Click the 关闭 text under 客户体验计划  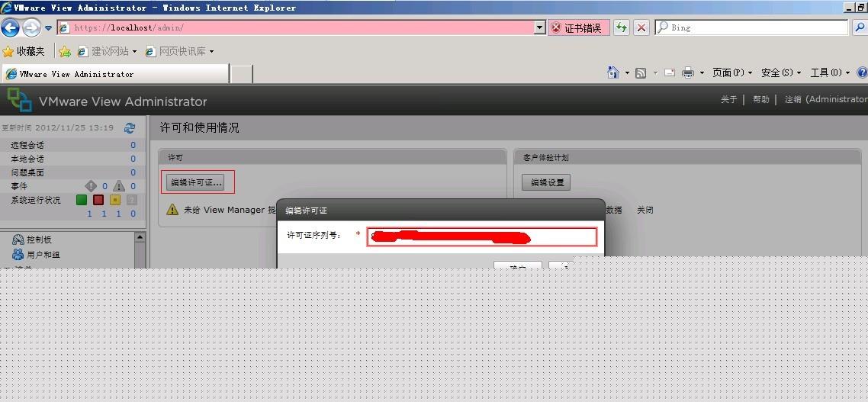[x=645, y=210]
